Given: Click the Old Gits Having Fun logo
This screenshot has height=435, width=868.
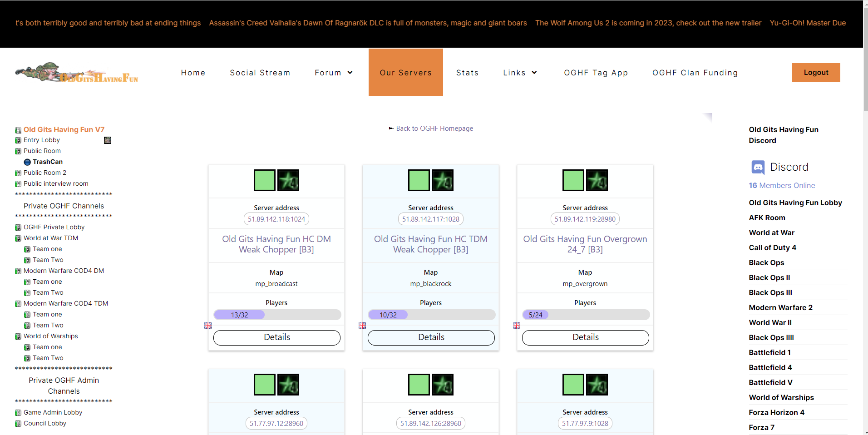Looking at the screenshot, I should 76,73.
